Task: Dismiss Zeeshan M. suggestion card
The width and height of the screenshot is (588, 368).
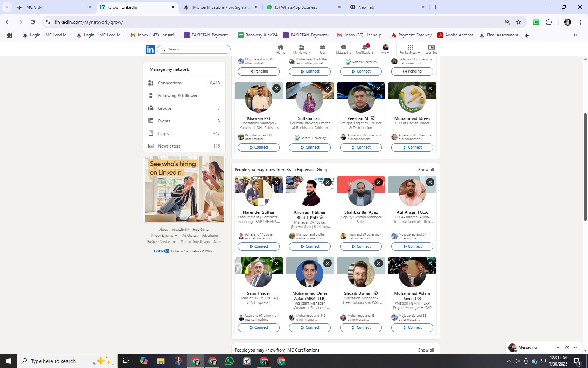Action: tap(379, 88)
